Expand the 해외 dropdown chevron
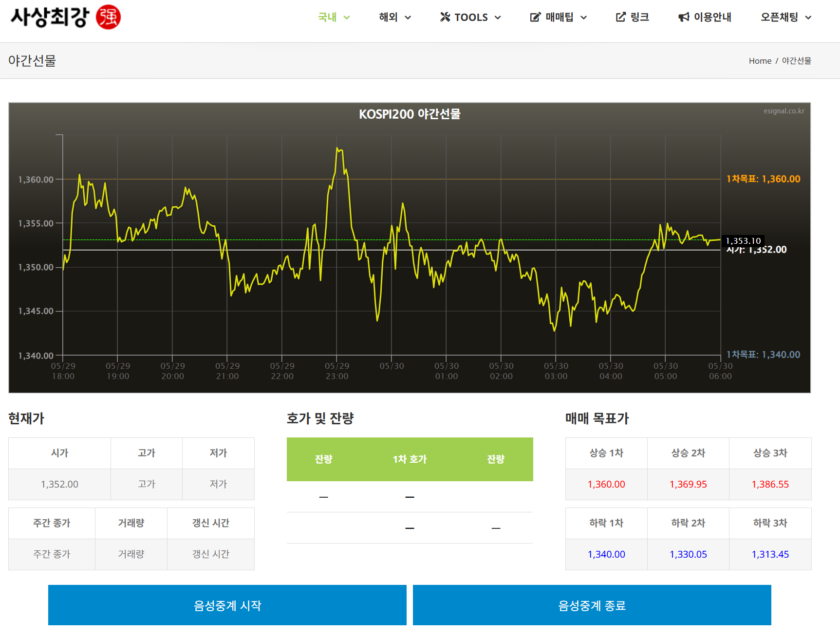This screenshot has width=840, height=635. pos(408,18)
